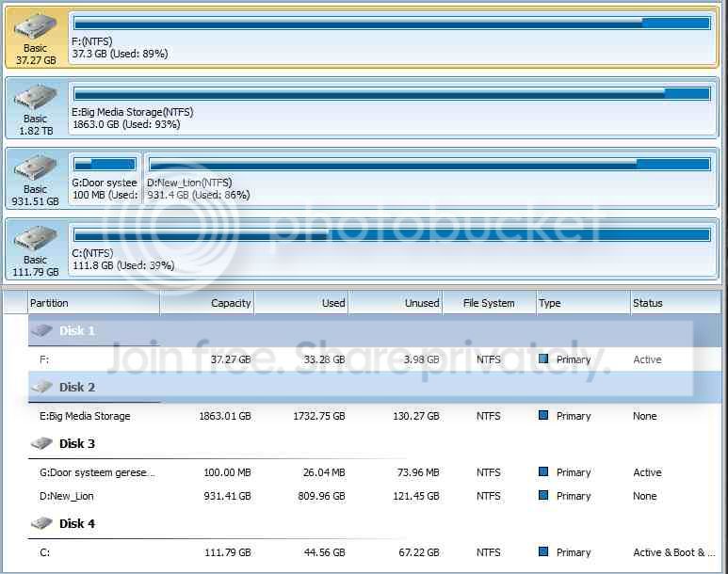Viewport: 728px width, 574px height.
Task: Sort by the Capacity column header
Action: coord(207,303)
